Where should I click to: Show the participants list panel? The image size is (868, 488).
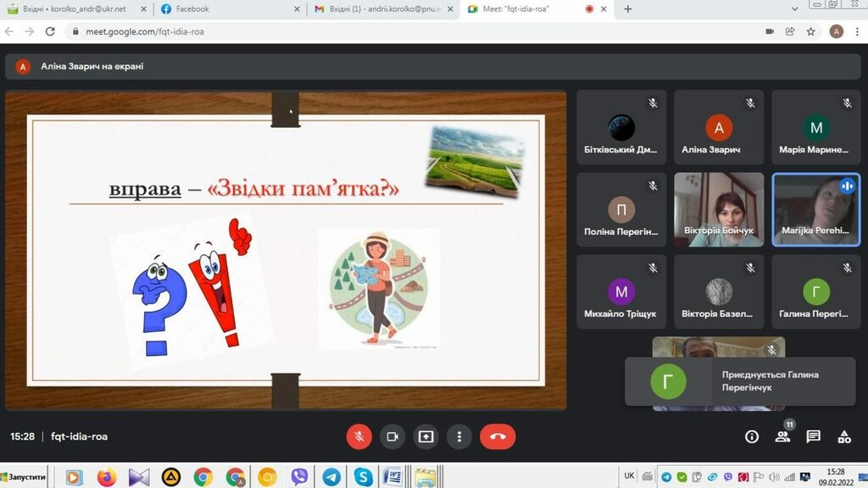pos(782,436)
